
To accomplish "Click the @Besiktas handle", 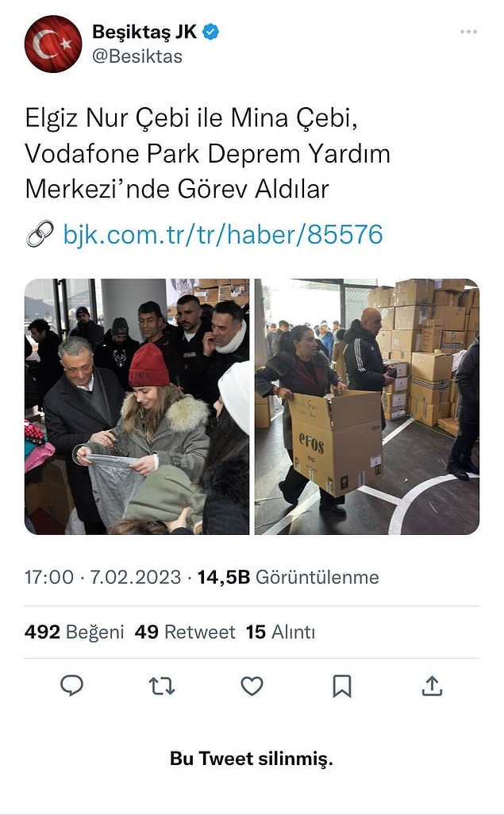I will click(x=137, y=56).
